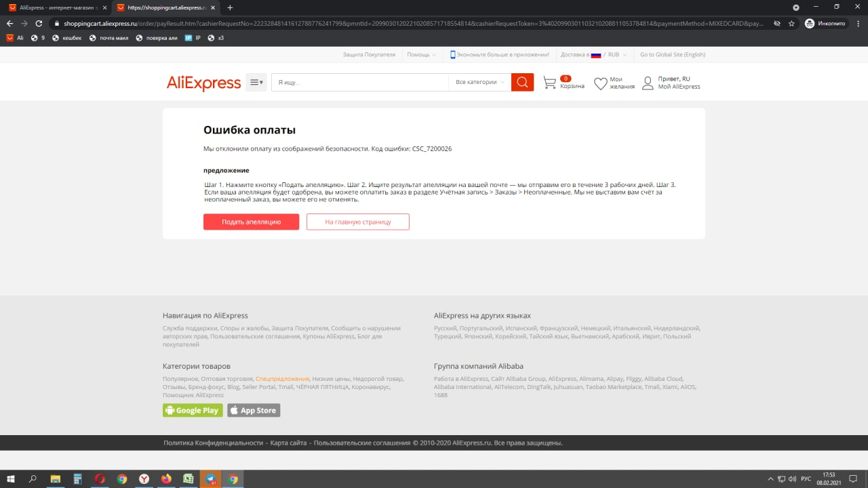Click На главную страницу button
This screenshot has width=868, height=488.
pos(358,222)
